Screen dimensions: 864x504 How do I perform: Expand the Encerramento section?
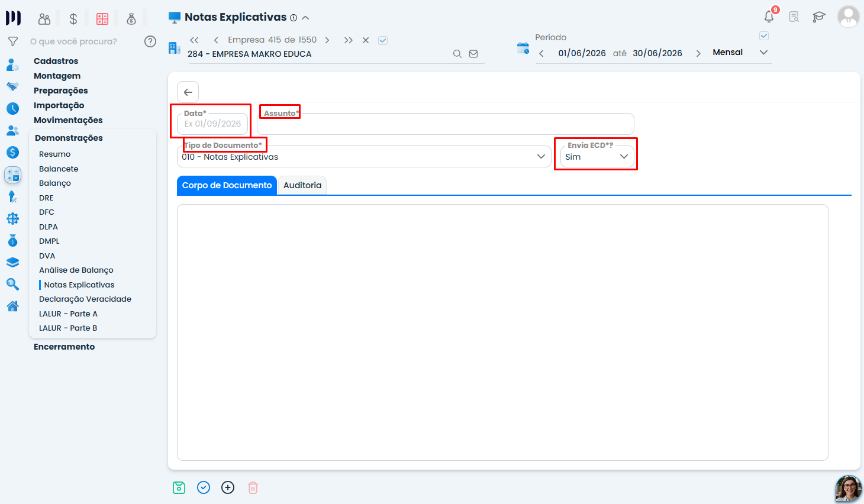click(x=64, y=347)
